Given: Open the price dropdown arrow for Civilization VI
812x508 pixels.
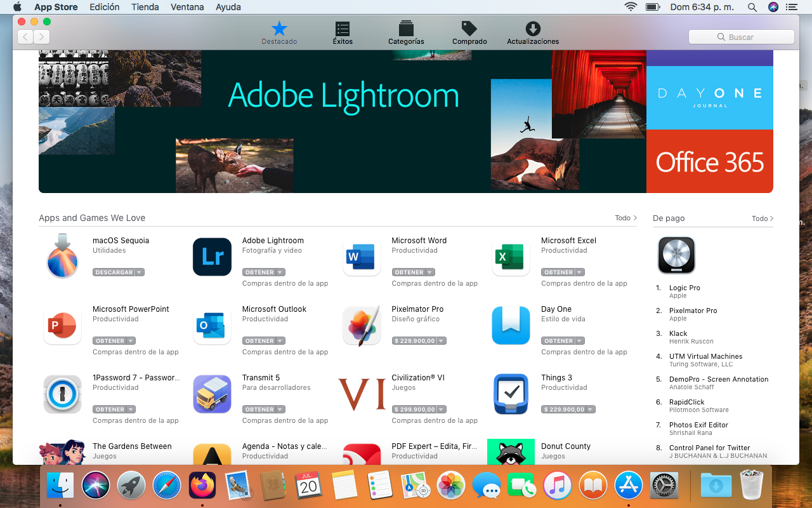Looking at the screenshot, I should (x=442, y=410).
